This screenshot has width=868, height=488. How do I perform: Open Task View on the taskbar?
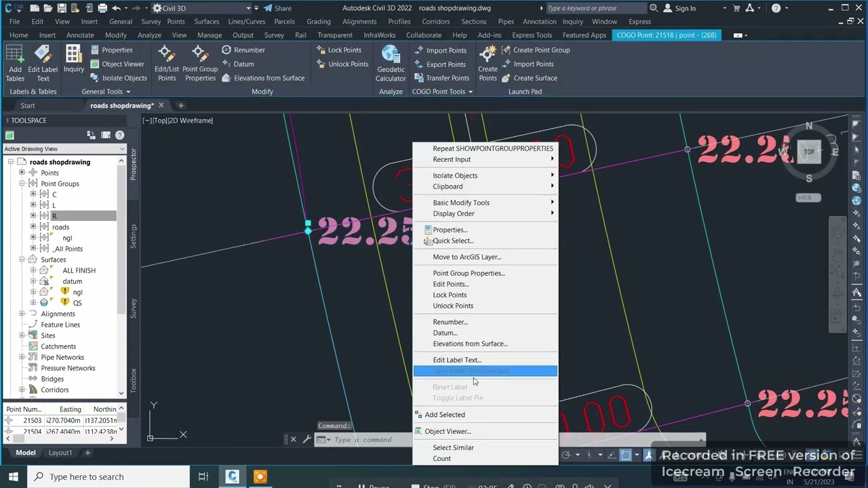click(x=203, y=476)
